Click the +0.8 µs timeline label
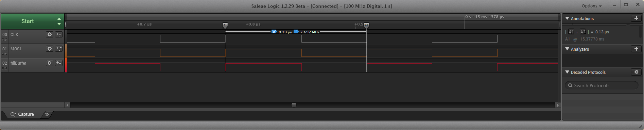644x130 pixels. [253, 25]
